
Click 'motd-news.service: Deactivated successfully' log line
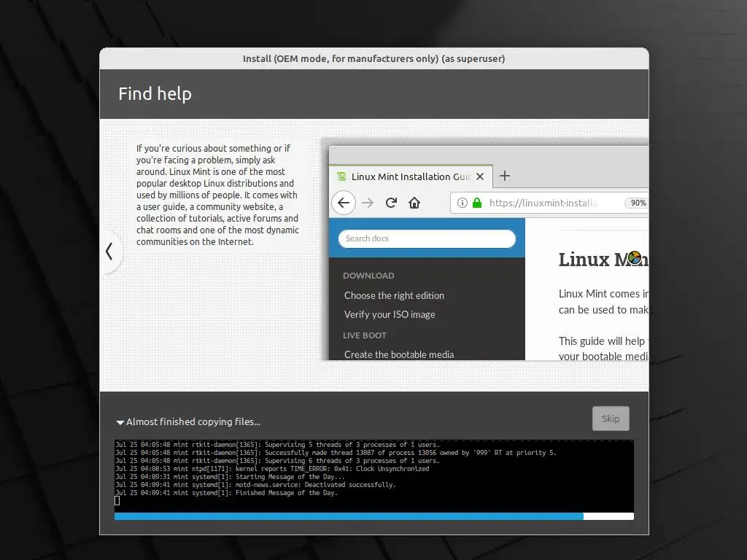pyautogui.click(x=255, y=485)
